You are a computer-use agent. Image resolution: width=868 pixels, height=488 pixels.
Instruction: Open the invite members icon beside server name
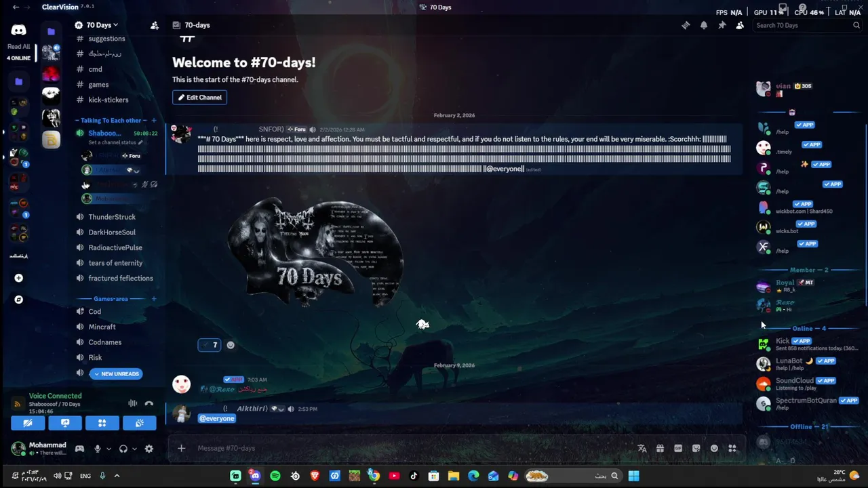click(x=155, y=25)
